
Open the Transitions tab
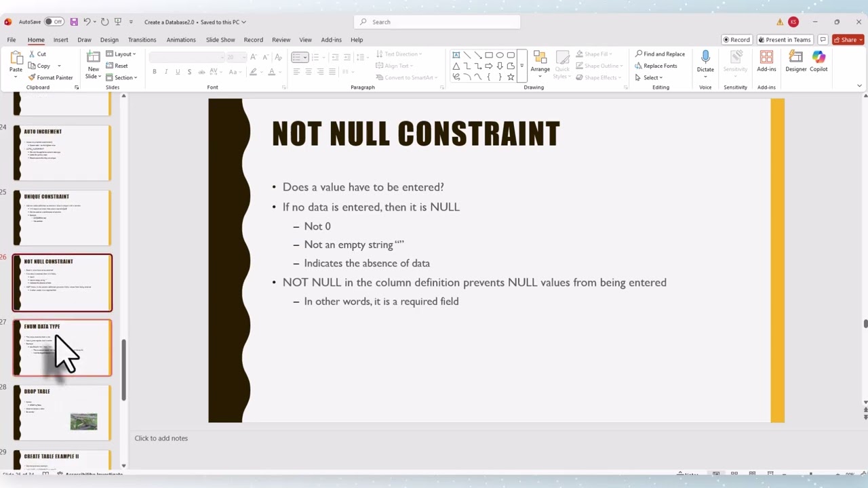click(142, 40)
